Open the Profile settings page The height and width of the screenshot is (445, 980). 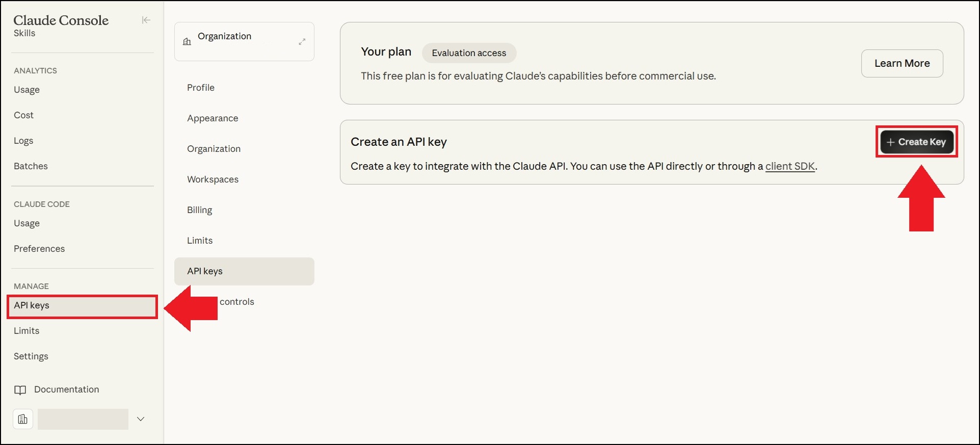201,88
